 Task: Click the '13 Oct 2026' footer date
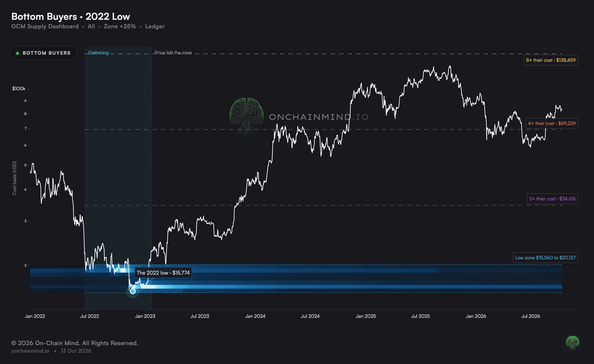pyautogui.click(x=76, y=351)
